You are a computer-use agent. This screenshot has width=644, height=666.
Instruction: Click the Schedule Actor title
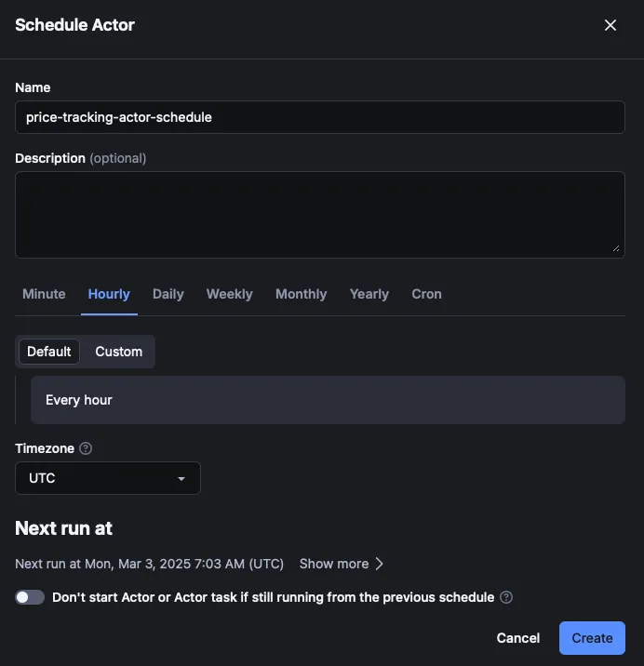coord(74,25)
